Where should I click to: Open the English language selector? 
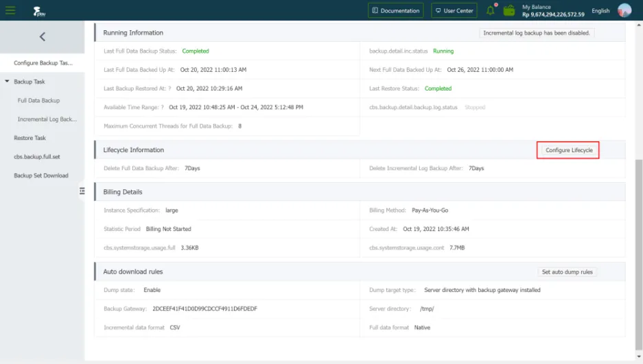pyautogui.click(x=600, y=10)
